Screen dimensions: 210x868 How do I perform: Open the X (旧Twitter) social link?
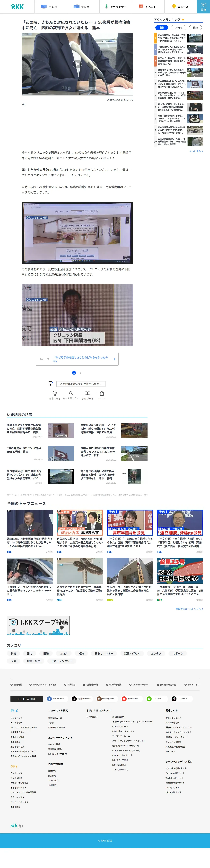click(x=82, y=699)
